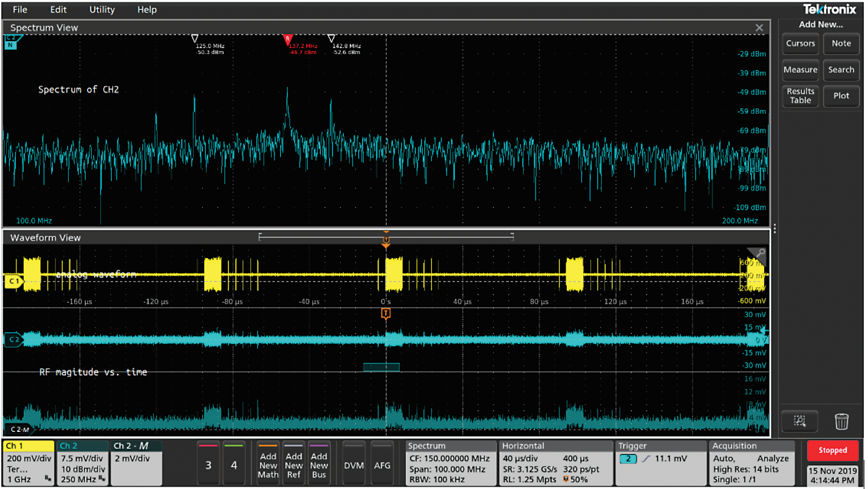This screenshot has width=868, height=489.
Task: Click Stopped to resume acquisition
Action: (832, 450)
